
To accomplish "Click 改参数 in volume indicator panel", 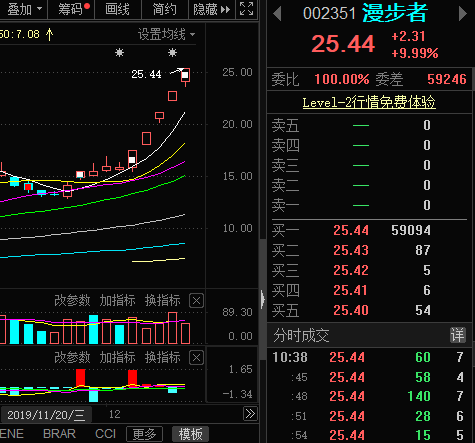I will coord(72,301).
